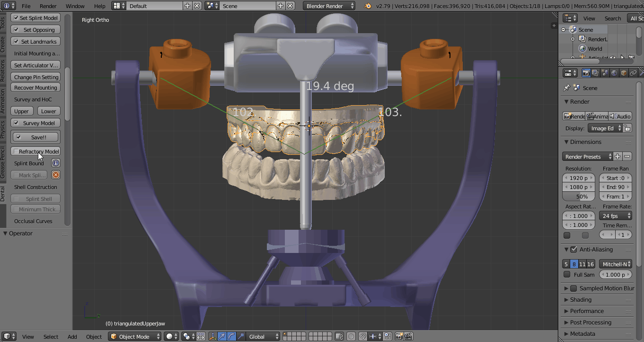Viewport: 644px width, 342px height.
Task: Open the snap element type selector
Action: point(375,336)
